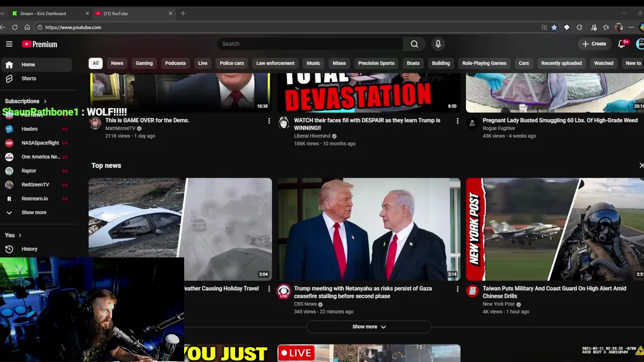Click Liberal Hivemind channel name
644x362 pixels.
[x=312, y=136]
